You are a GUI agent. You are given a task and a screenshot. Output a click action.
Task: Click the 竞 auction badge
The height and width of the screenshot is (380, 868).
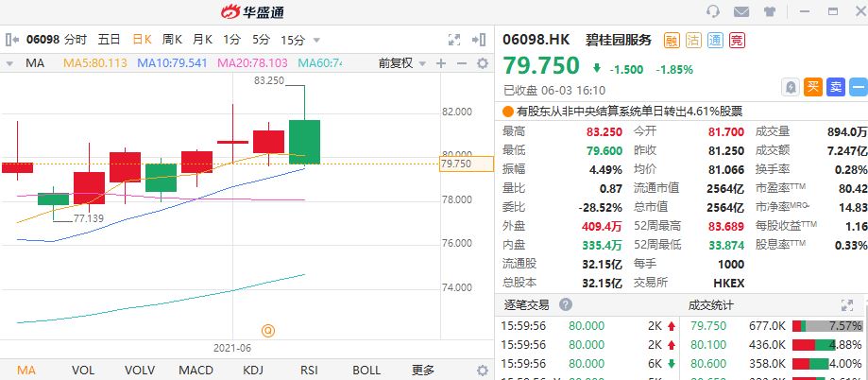(x=737, y=40)
